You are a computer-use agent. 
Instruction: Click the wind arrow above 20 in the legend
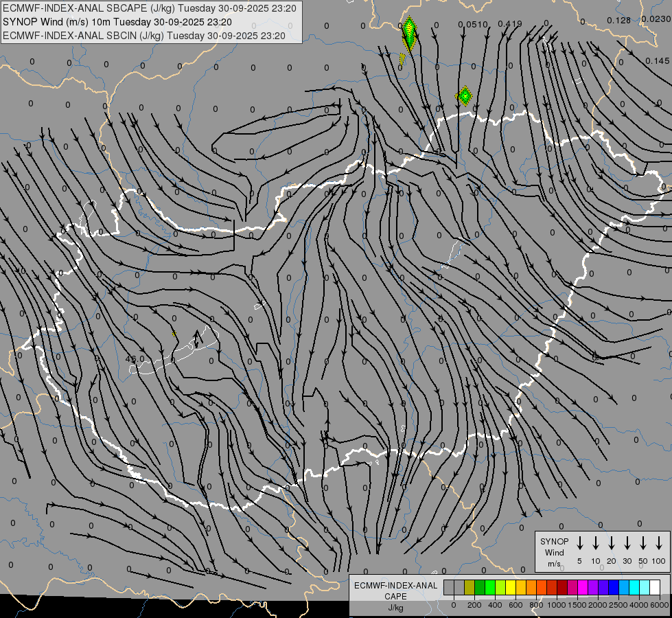612,543
